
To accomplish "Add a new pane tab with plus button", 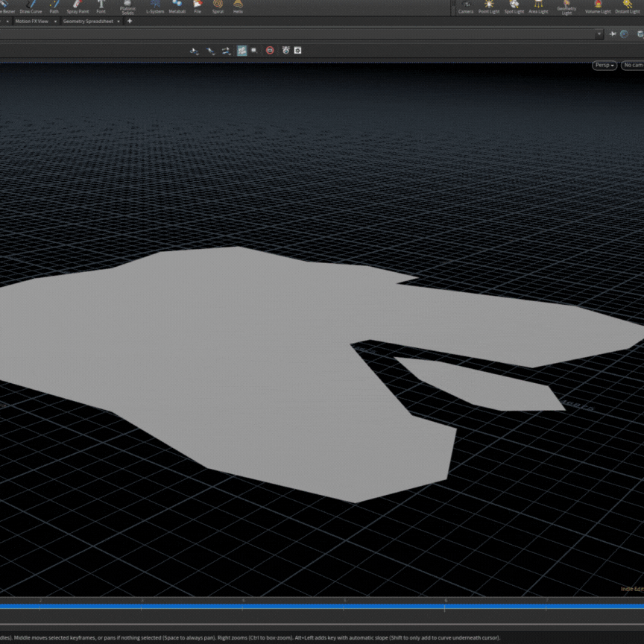I will point(130,22).
